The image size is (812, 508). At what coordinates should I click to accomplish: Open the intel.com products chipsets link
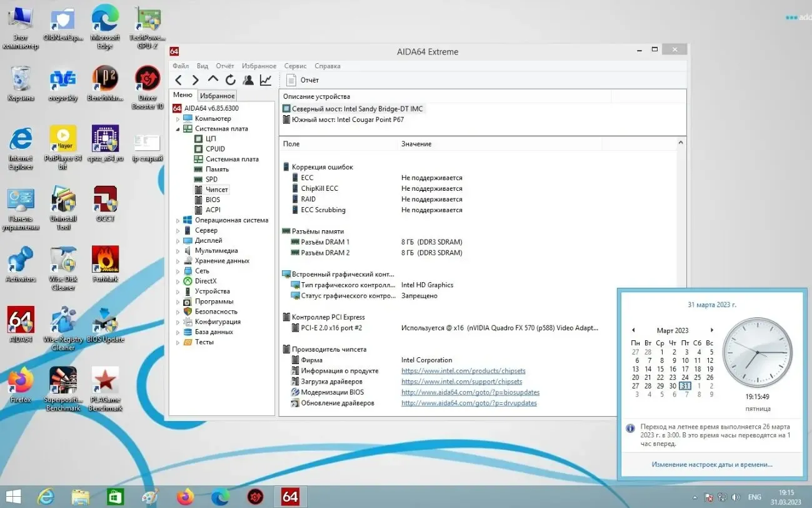(463, 371)
